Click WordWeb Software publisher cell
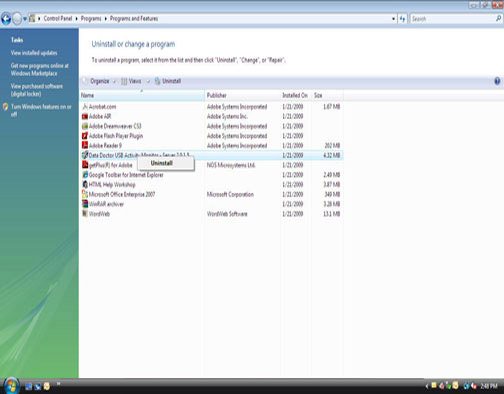The width and height of the screenshot is (504, 394). (x=227, y=214)
